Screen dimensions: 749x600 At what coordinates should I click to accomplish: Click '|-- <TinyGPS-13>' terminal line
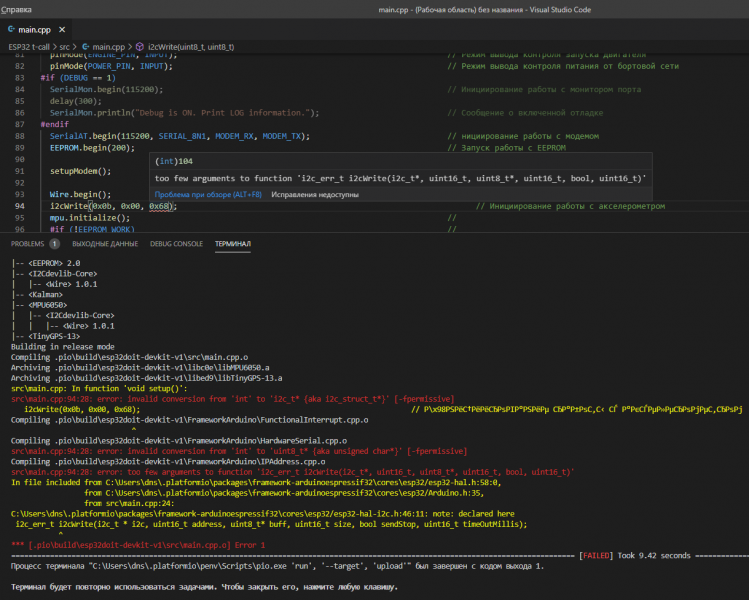tap(45, 336)
